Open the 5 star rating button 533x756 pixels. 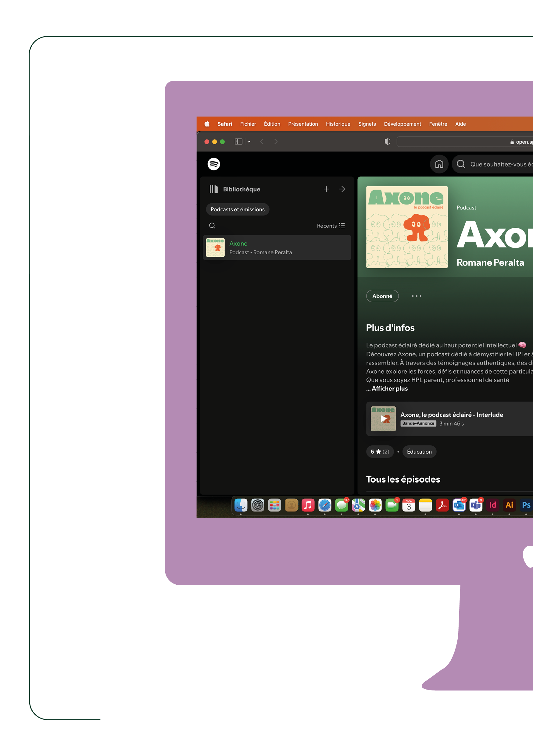pos(380,451)
